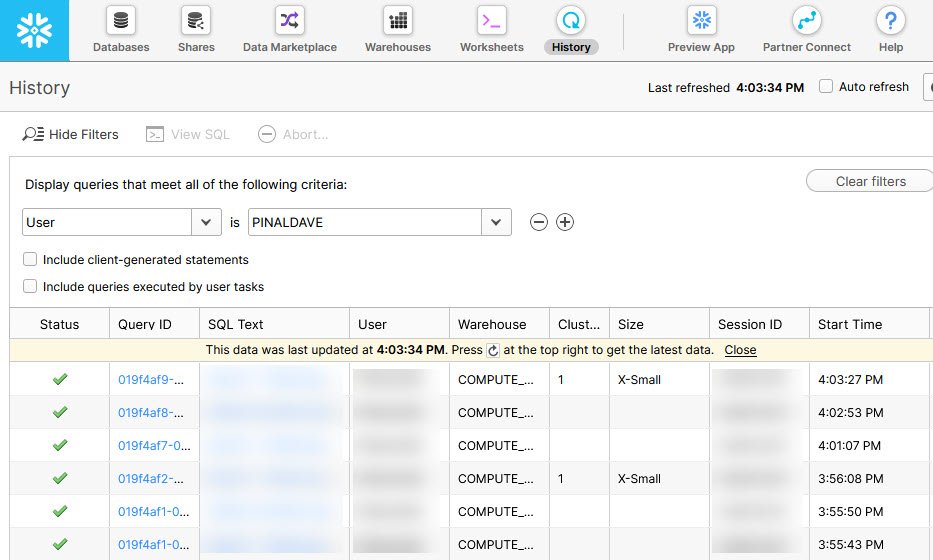Enable the Auto refresh checkbox
933x560 pixels.
click(826, 86)
